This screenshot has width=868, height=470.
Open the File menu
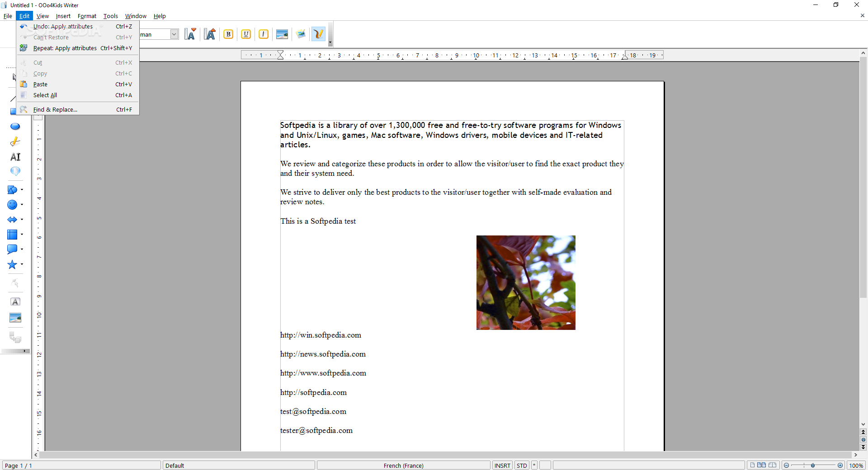(8, 16)
